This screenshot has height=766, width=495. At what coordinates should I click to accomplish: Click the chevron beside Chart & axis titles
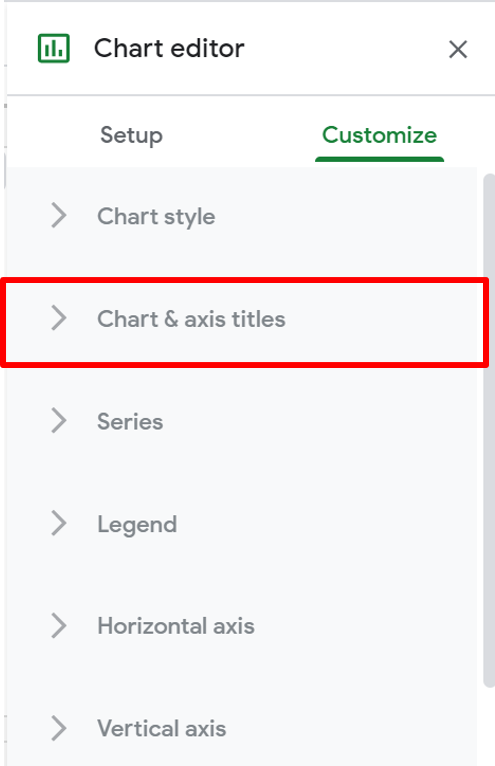tap(59, 318)
